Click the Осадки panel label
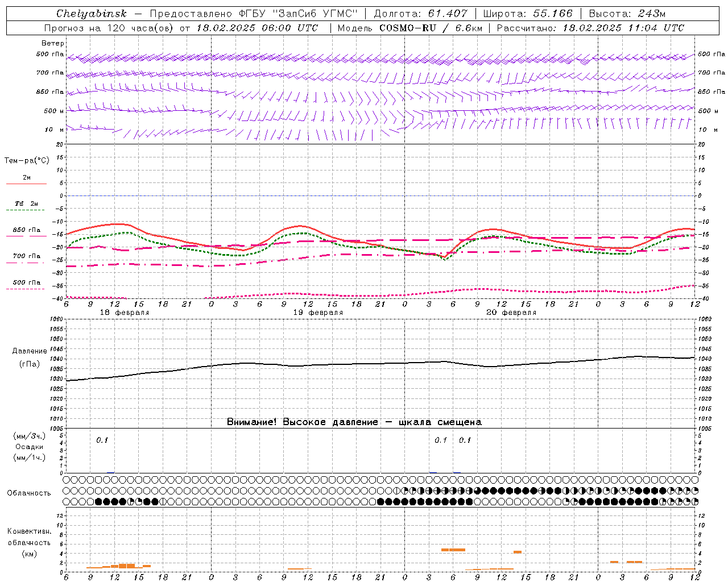 click(29, 447)
